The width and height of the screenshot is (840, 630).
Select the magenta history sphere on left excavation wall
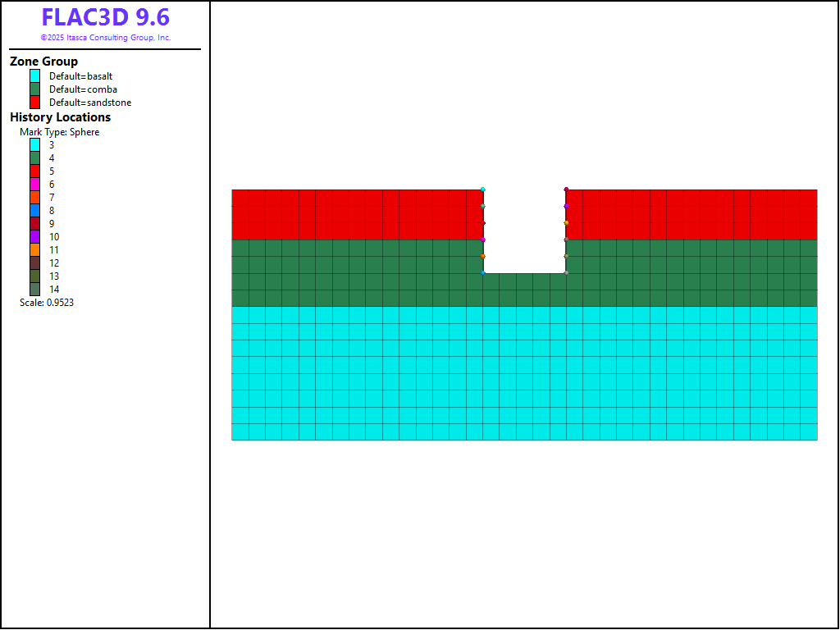tap(483, 240)
